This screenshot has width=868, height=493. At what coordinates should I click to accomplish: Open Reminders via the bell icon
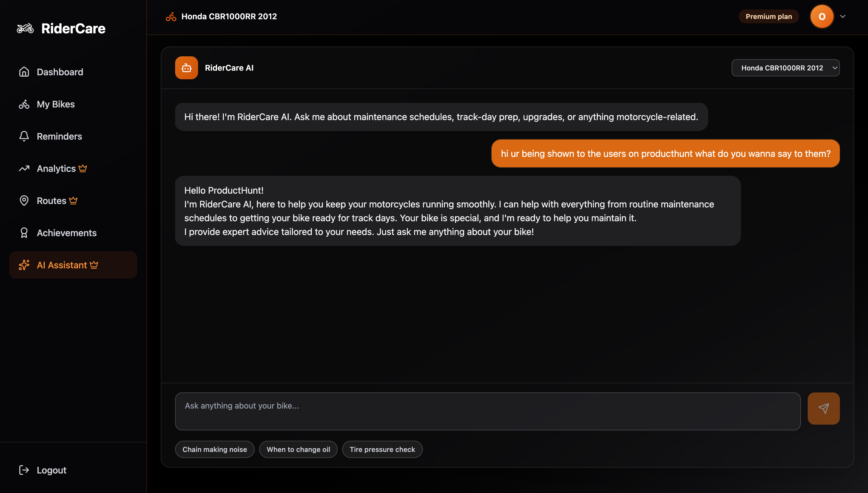tap(24, 136)
